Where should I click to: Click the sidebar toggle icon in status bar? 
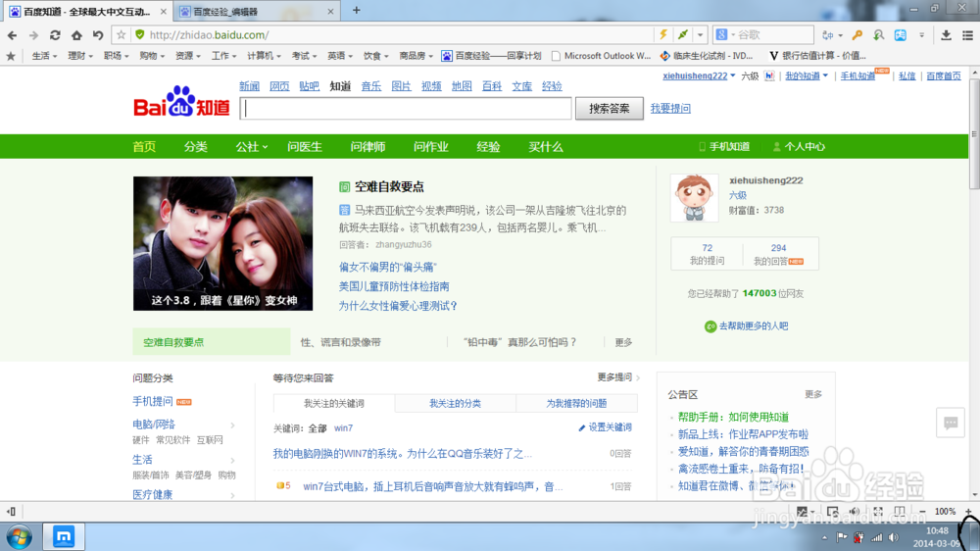pyautogui.click(x=11, y=512)
